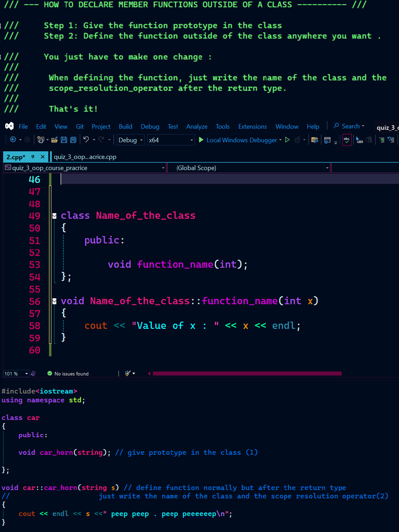Click the magnifier icon beside Search

tap(336, 126)
